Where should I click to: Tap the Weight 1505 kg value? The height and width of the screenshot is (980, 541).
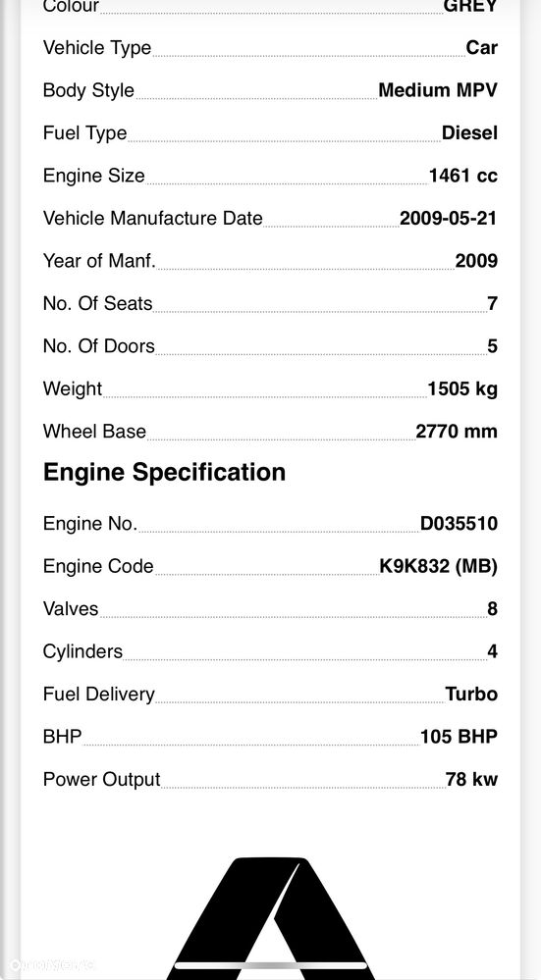coord(462,389)
